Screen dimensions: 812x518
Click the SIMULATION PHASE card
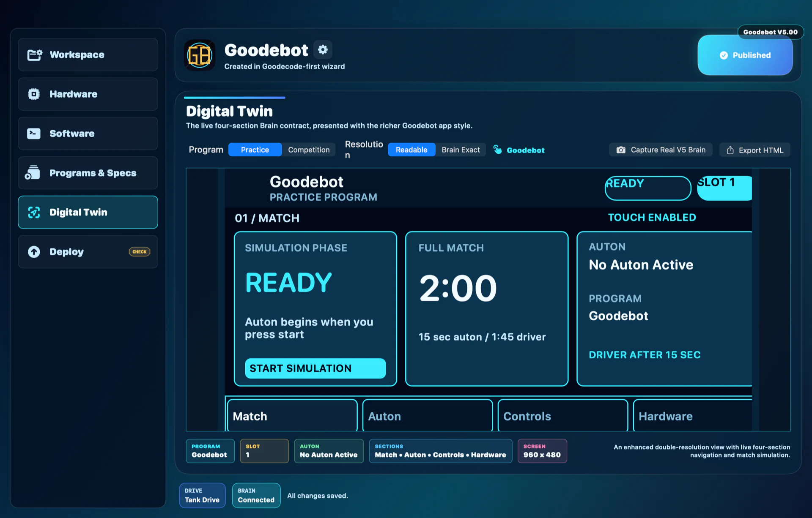click(x=315, y=309)
